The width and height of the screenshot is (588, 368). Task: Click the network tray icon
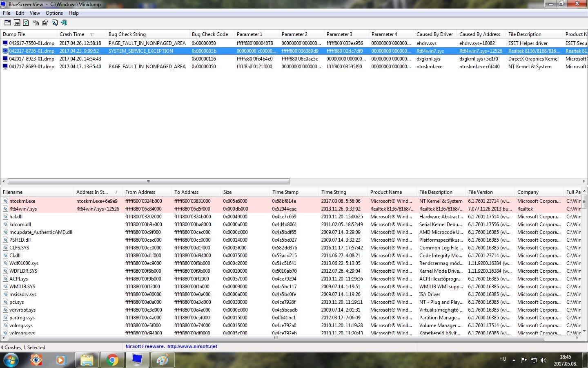534,360
